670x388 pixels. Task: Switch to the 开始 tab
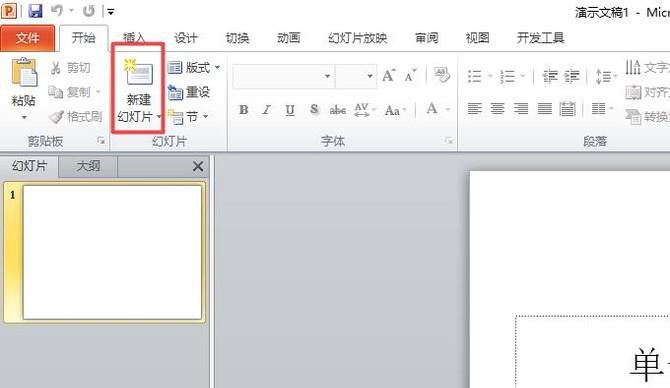(x=83, y=38)
